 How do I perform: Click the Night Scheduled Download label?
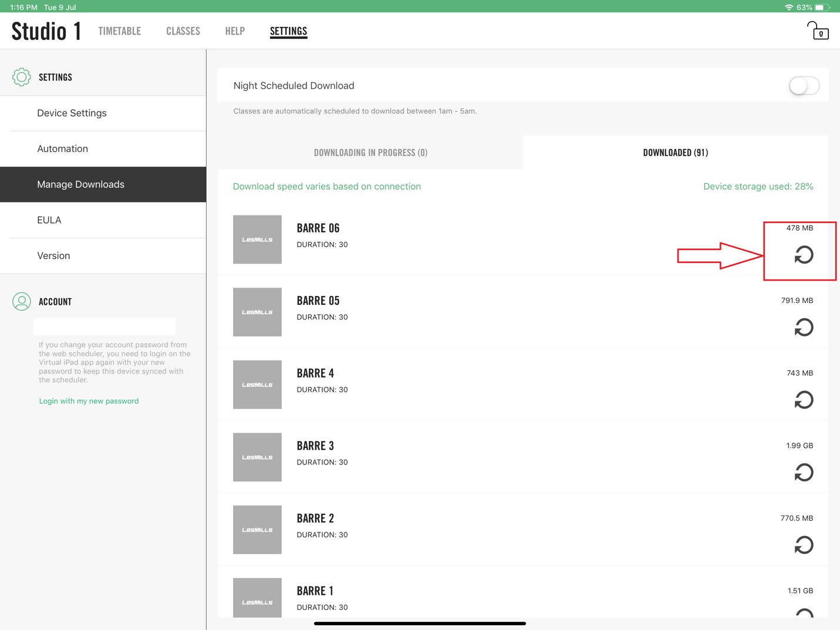[294, 86]
